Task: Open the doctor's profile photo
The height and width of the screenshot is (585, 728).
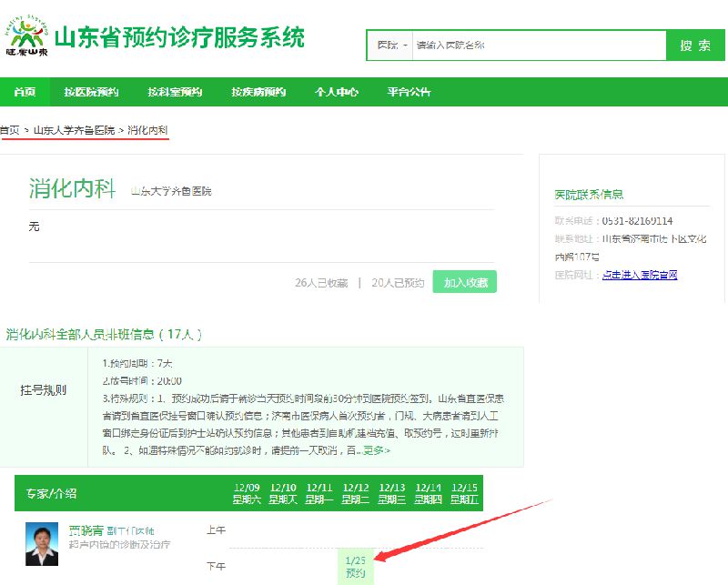Action: (42, 544)
